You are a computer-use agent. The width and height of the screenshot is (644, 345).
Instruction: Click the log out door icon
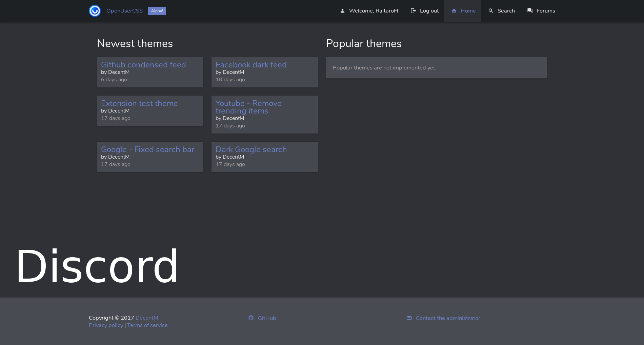[x=413, y=11]
